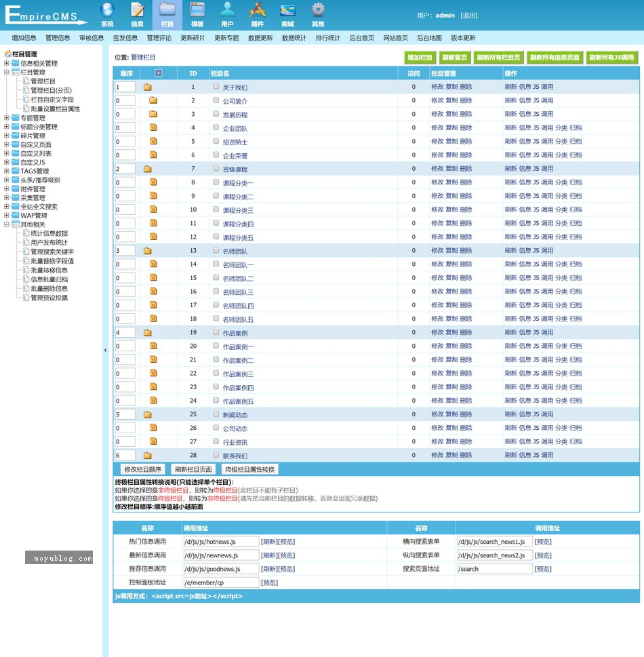The image size is (644, 657).
Task: Click the green 增加栏目 button
Action: tap(420, 58)
